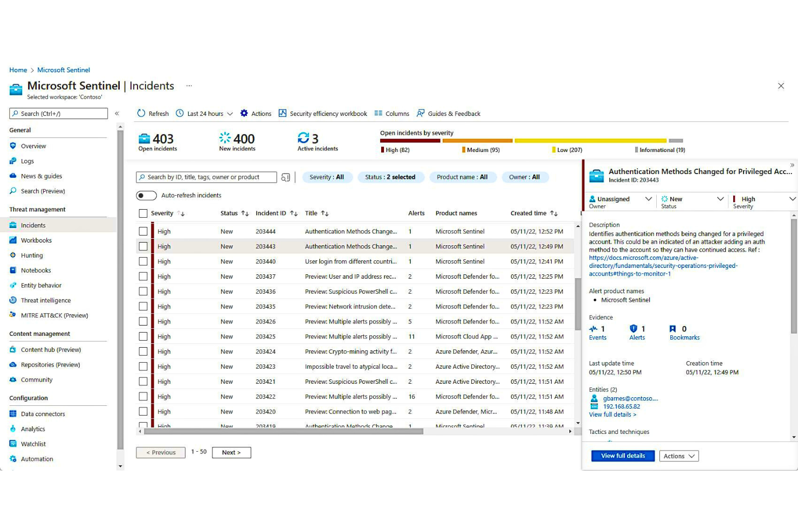
Task: Open the Actions dropdown in the details pane
Action: coord(679,456)
